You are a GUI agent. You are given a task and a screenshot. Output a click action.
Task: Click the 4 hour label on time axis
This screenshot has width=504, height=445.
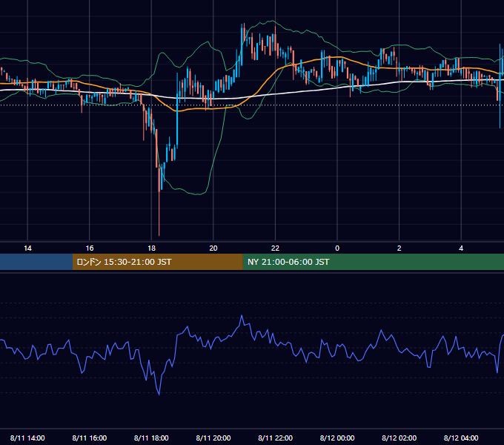coord(461,248)
